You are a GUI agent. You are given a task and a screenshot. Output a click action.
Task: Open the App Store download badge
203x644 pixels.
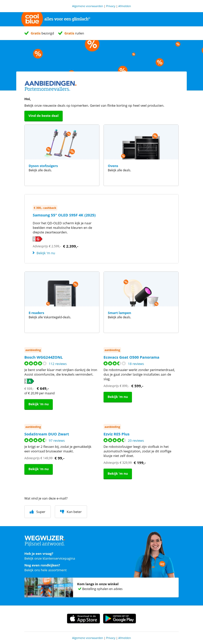[83, 618]
